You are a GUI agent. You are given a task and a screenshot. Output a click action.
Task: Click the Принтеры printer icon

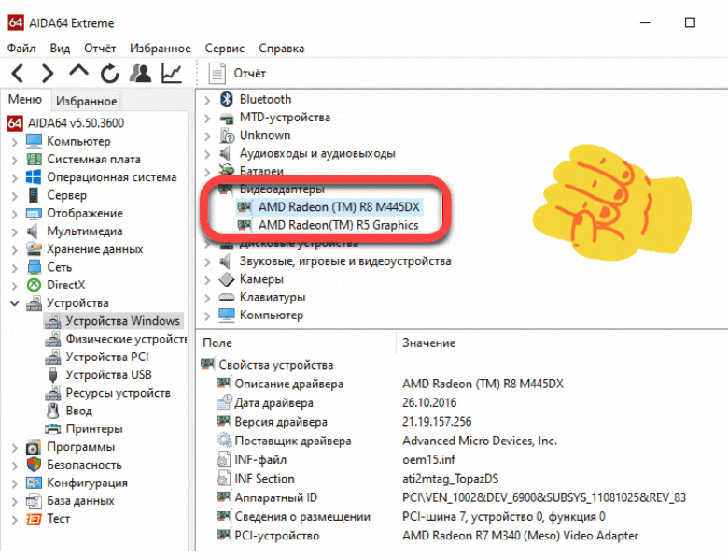[52, 428]
